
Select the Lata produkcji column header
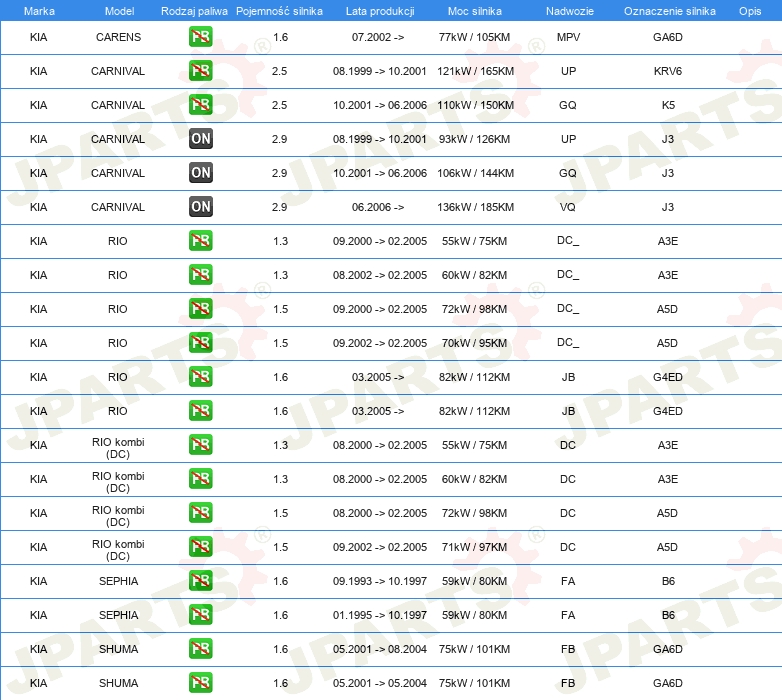380,11
